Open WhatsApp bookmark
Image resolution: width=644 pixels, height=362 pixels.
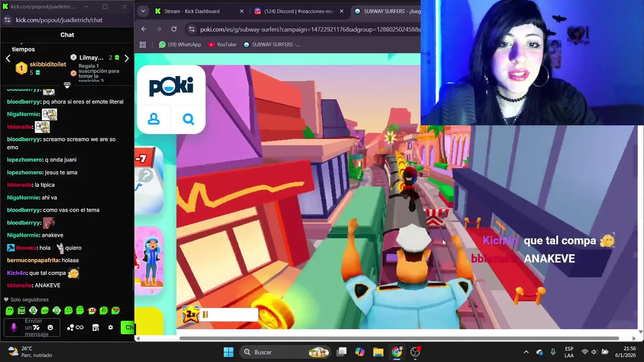point(180,44)
